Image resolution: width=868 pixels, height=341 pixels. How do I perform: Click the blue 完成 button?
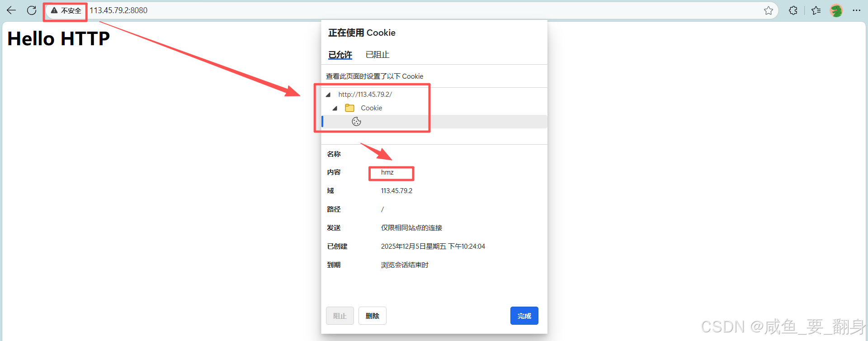[524, 316]
